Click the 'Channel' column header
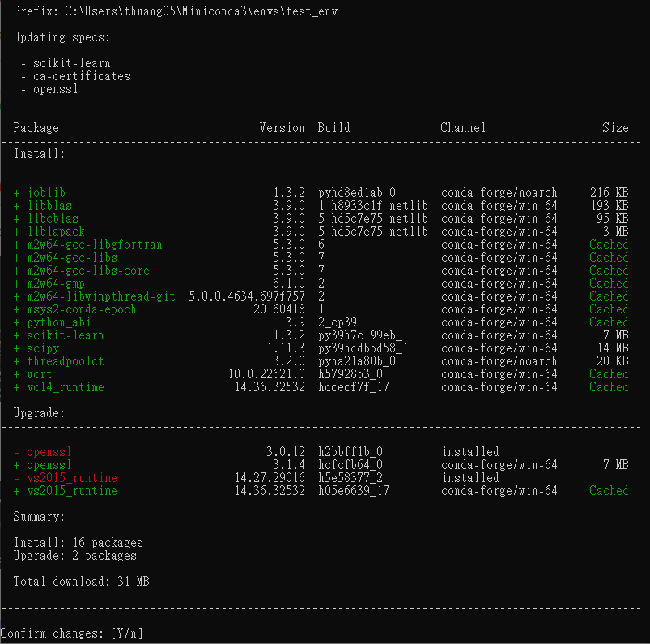Image resolution: width=650 pixels, height=644 pixels. coord(463,128)
